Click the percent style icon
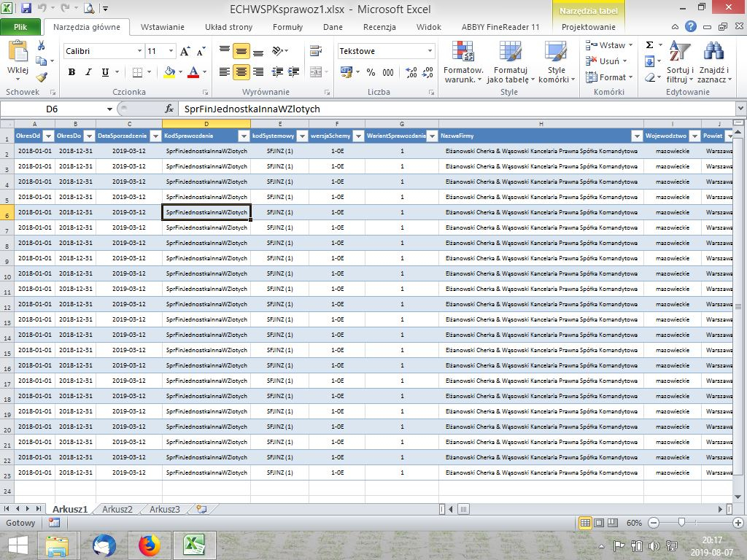 tap(371, 72)
